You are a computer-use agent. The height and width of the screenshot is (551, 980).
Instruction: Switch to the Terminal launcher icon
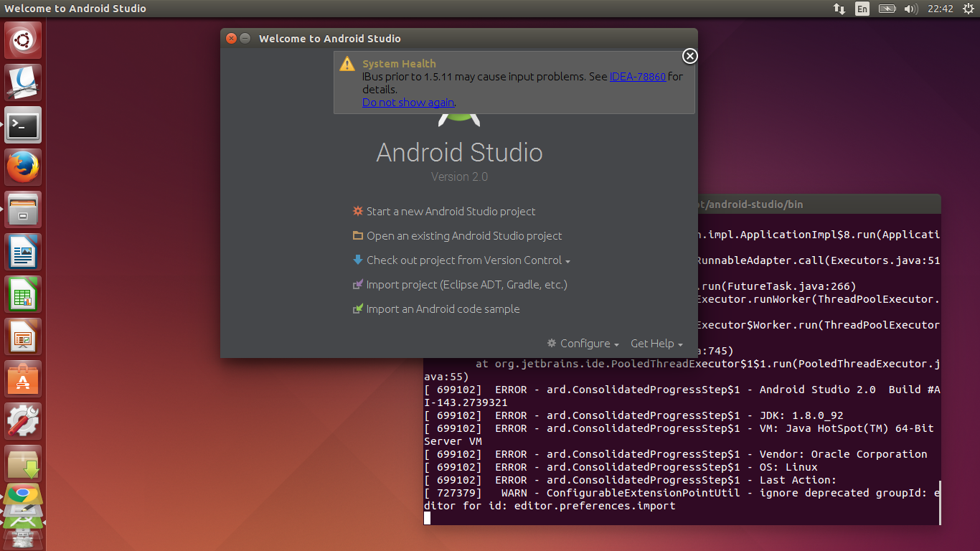click(x=24, y=125)
